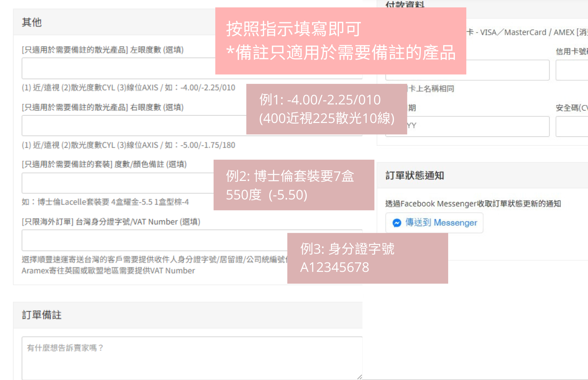Click the card expiry date YY field
The width and height of the screenshot is (588, 380).
pos(478,126)
